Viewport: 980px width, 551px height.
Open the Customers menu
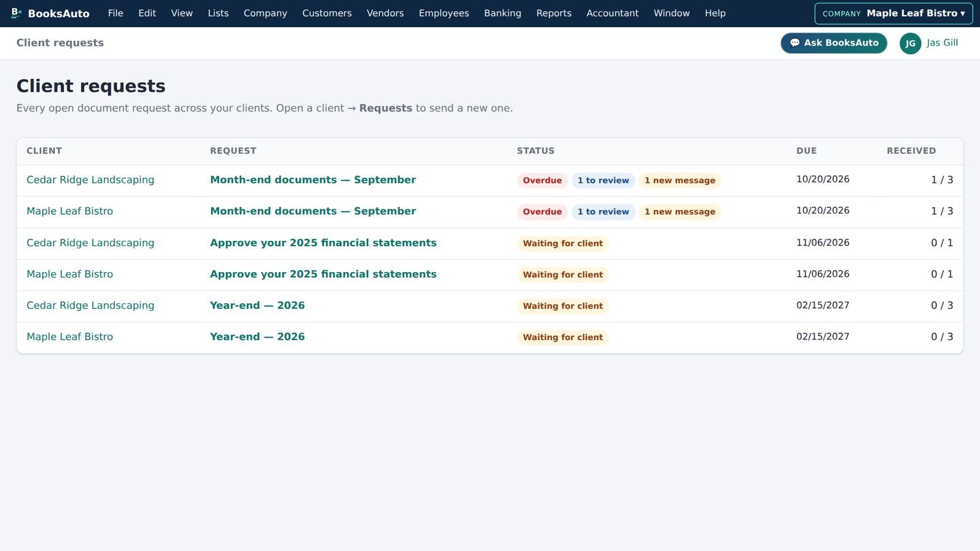point(327,13)
